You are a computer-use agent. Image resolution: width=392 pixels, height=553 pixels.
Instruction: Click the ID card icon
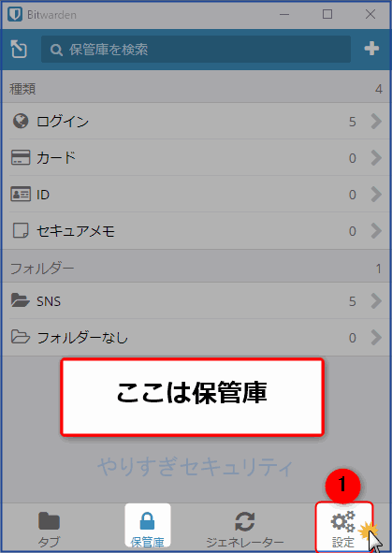[x=21, y=195]
